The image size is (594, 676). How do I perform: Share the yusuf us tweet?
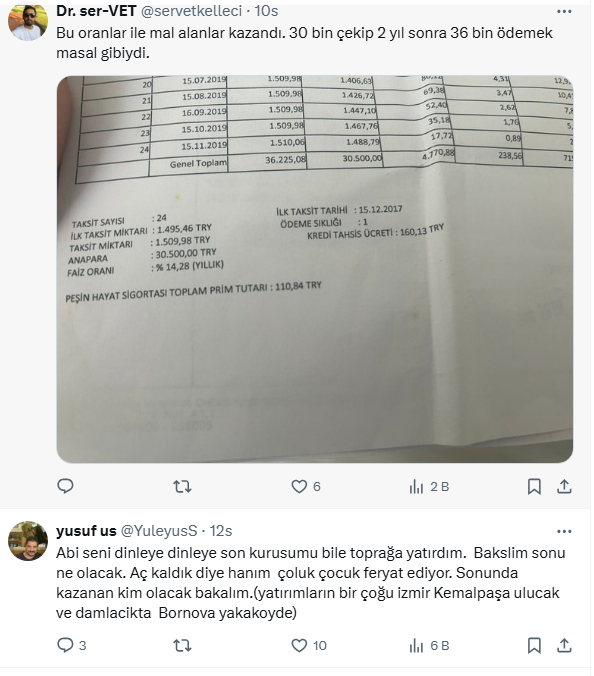[564, 645]
